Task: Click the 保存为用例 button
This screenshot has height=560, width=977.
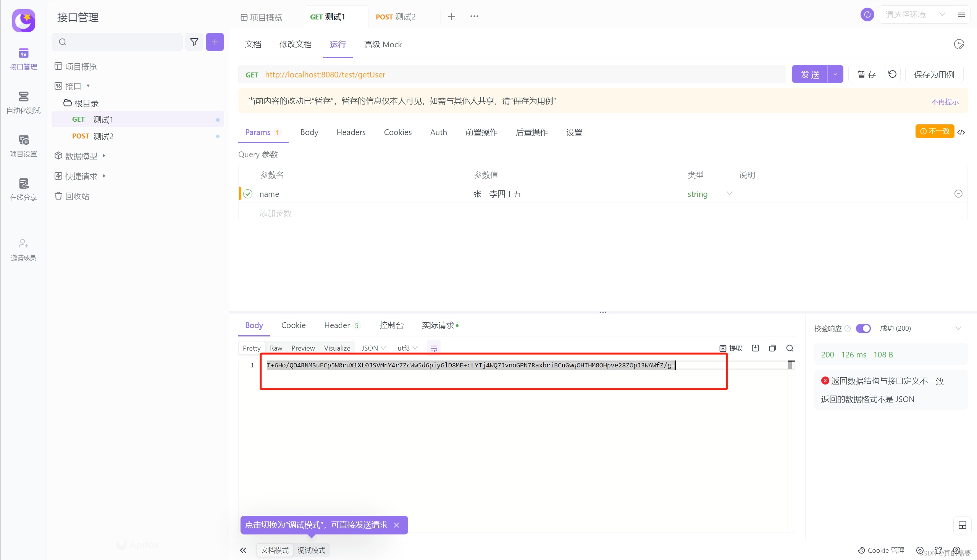Action: click(x=934, y=74)
